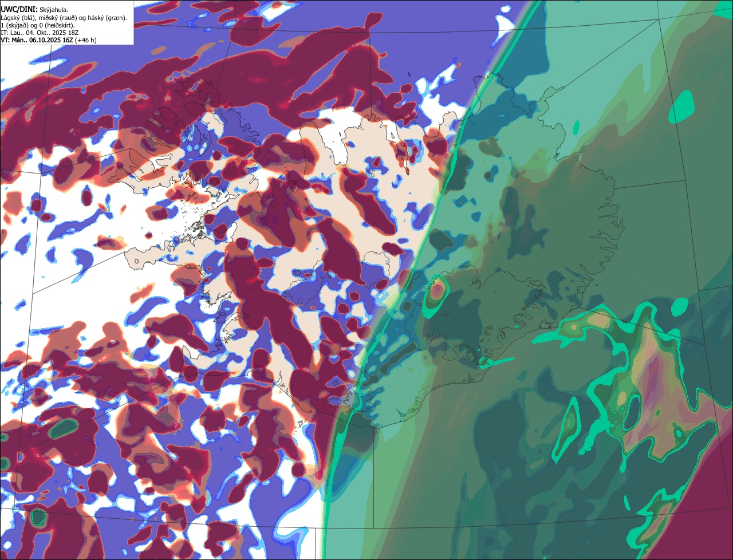Click the 'UWC/DINI: Skýjahula.' title line
Screen dimensions: 733x560
(x=34, y=10)
